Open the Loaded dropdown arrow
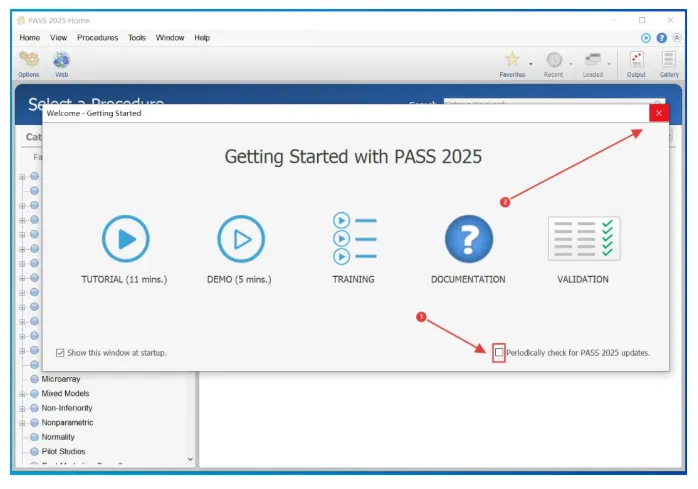Screen dimensions: 698x489 (x=609, y=64)
